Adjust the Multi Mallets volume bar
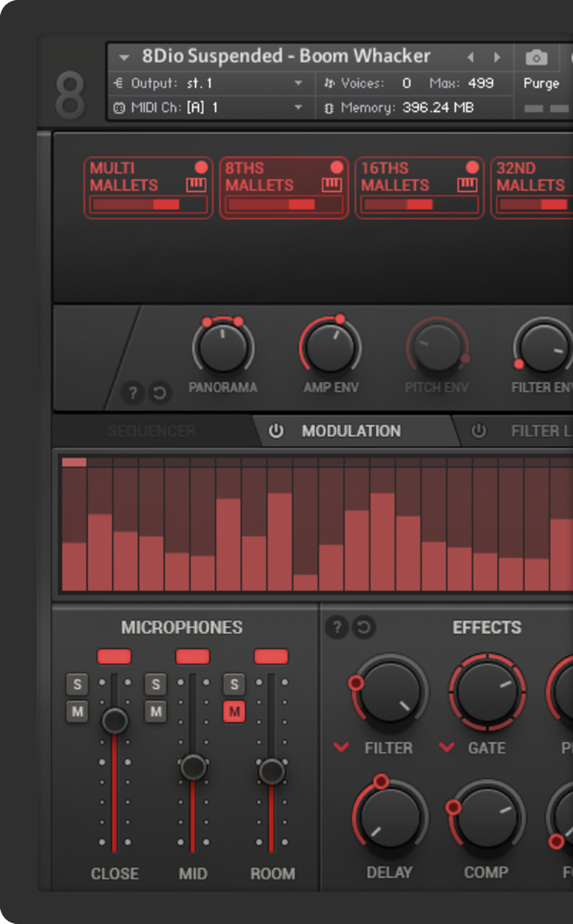This screenshot has height=924, width=573. click(x=148, y=204)
